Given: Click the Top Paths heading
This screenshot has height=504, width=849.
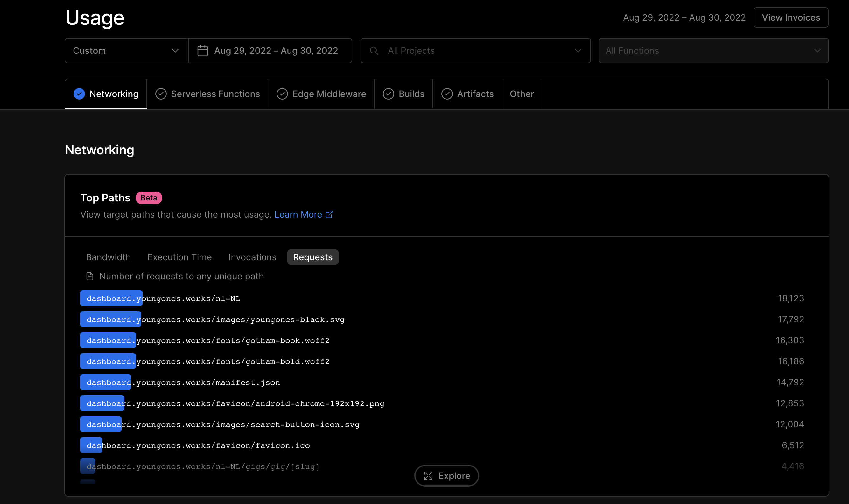Looking at the screenshot, I should pyautogui.click(x=105, y=198).
